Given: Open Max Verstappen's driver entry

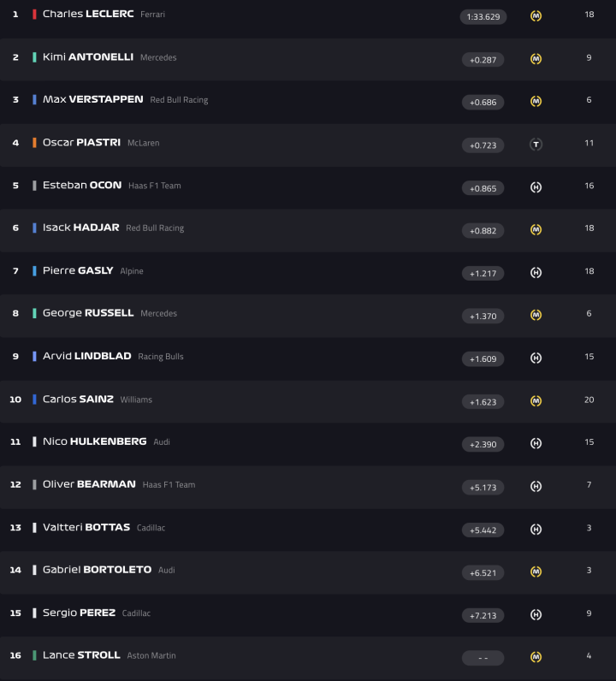Looking at the screenshot, I should [x=92, y=100].
